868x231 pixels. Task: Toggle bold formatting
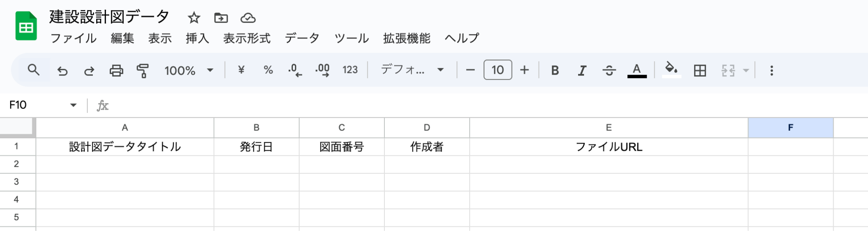(x=555, y=70)
